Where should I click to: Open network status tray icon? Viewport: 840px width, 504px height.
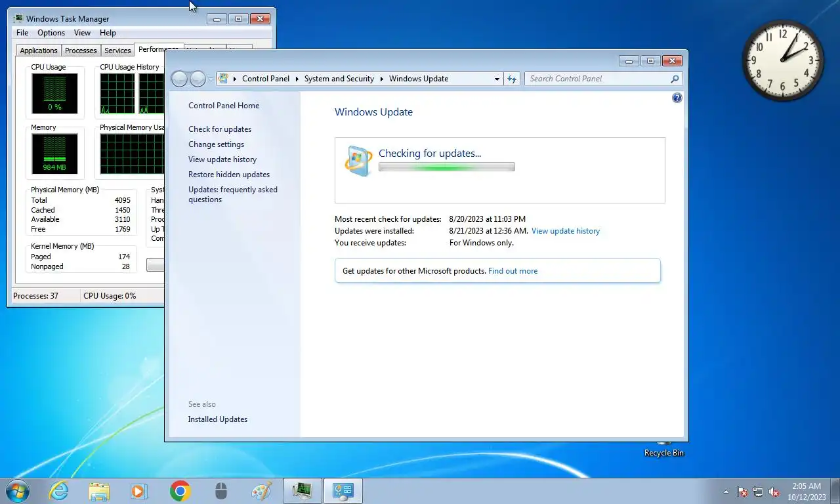click(758, 492)
